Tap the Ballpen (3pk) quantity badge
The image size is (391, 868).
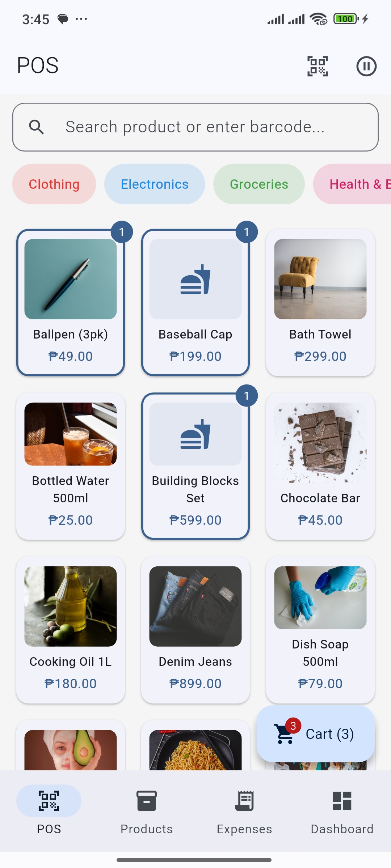(122, 232)
